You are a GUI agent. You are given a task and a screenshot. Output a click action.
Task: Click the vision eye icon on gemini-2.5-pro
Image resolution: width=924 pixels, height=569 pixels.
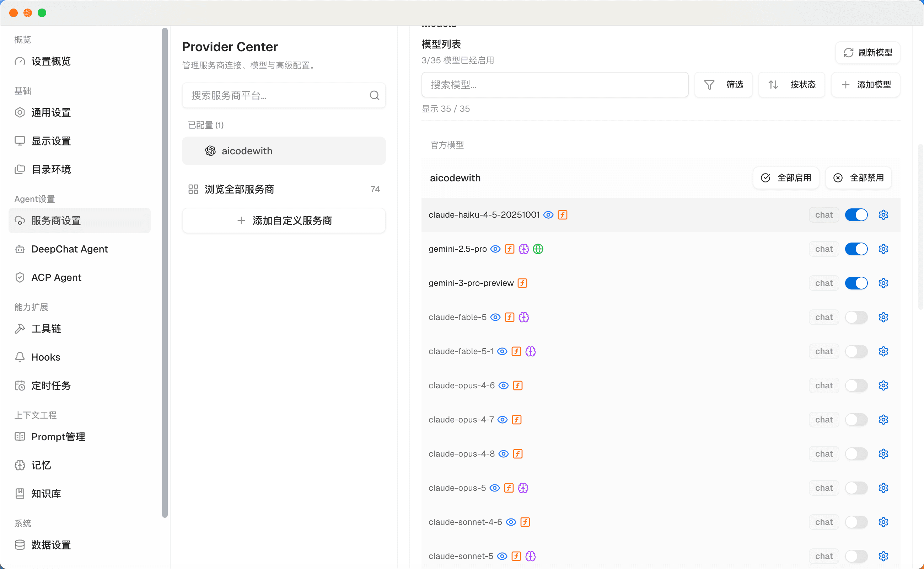pos(495,249)
